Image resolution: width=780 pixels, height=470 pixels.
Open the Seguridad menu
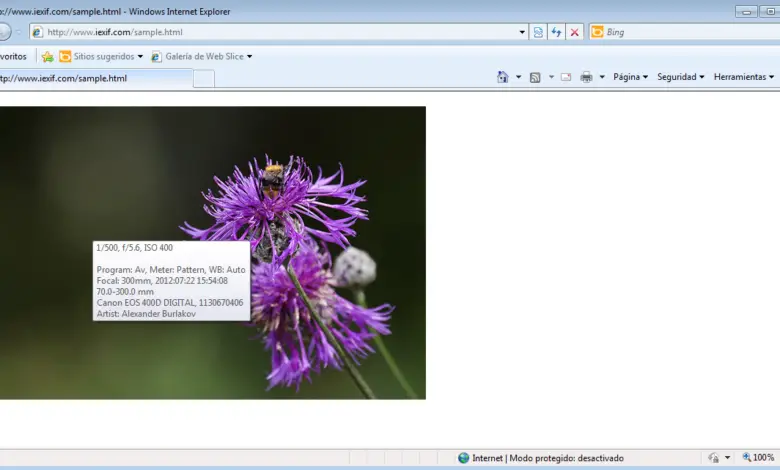click(x=681, y=77)
